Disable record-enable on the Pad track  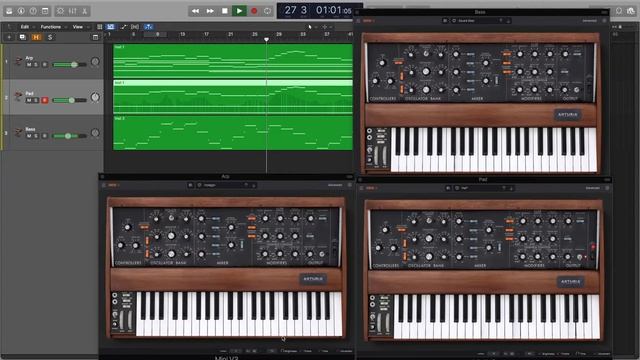[44, 100]
